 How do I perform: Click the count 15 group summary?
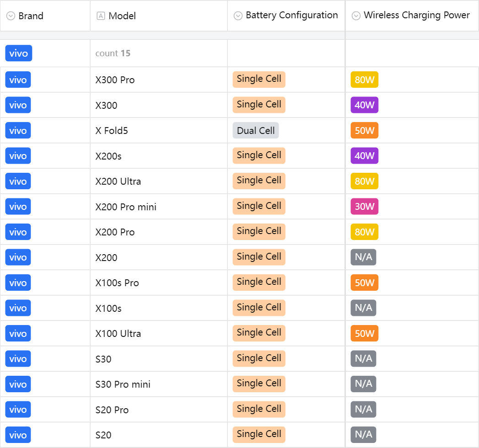[113, 53]
